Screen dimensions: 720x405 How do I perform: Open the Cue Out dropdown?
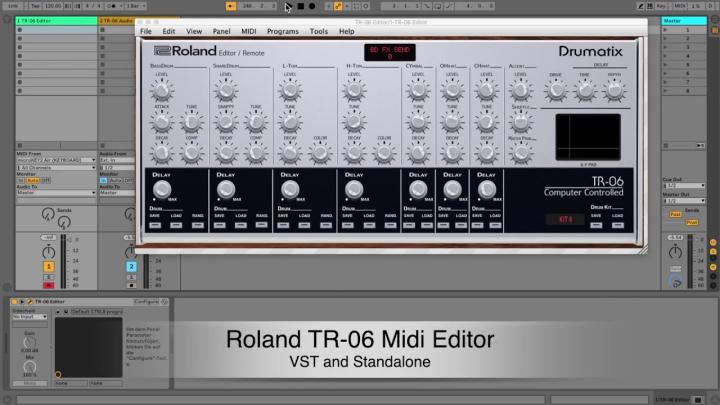684,186
